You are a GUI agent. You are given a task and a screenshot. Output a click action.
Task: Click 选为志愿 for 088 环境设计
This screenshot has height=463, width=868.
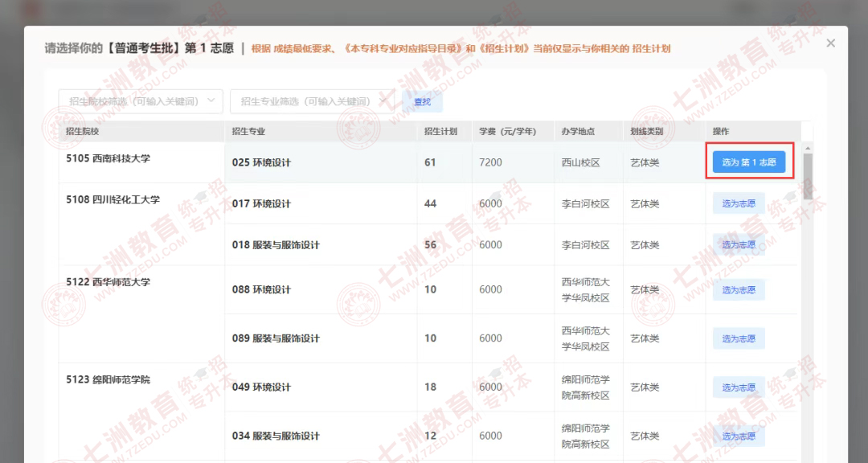[739, 289]
